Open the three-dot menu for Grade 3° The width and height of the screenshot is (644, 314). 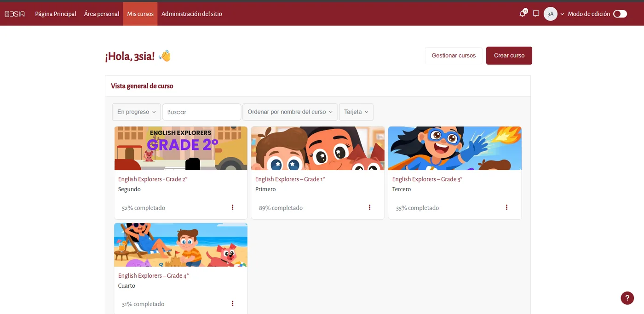[x=506, y=207]
